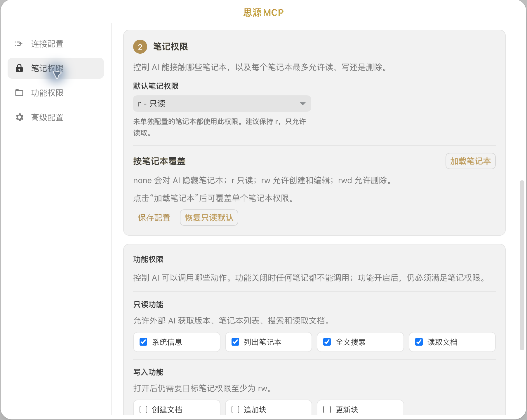527x420 pixels.
Task: Open 高级配置 settings page
Action: click(x=56, y=117)
